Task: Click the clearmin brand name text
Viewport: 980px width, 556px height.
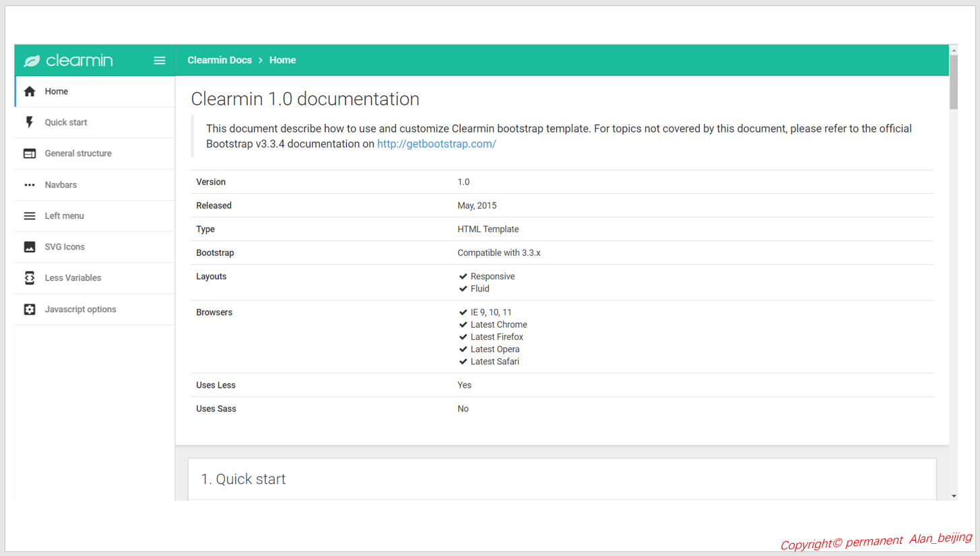Action: (79, 61)
